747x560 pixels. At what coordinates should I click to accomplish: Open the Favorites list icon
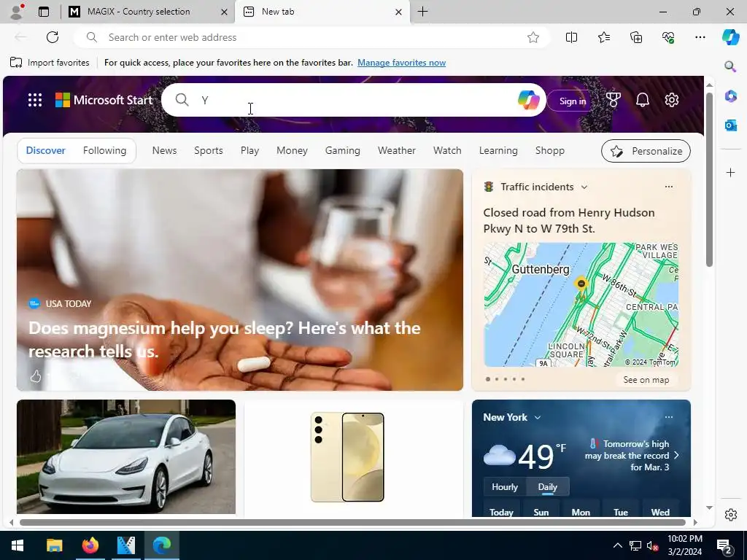603,37
